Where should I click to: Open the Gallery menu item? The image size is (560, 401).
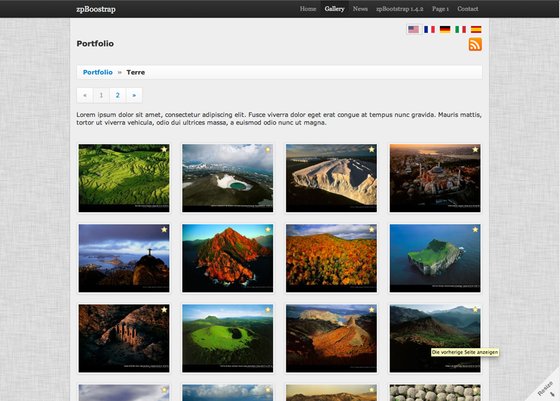coord(334,9)
